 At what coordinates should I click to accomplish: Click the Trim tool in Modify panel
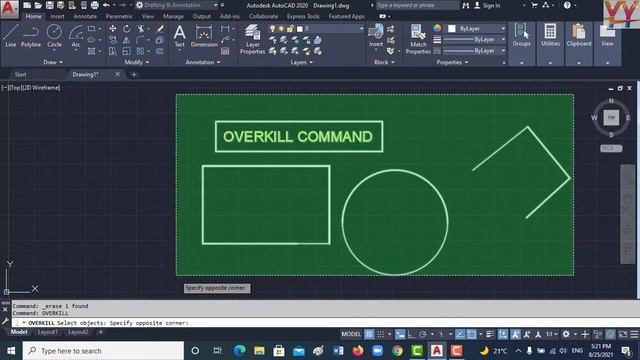click(140, 29)
